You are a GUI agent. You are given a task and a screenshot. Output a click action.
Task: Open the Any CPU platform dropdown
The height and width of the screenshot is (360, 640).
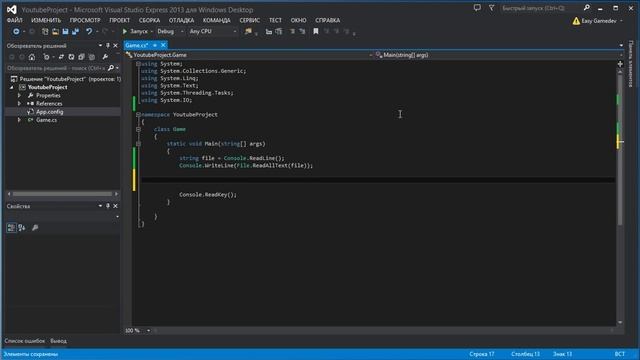click(x=213, y=31)
